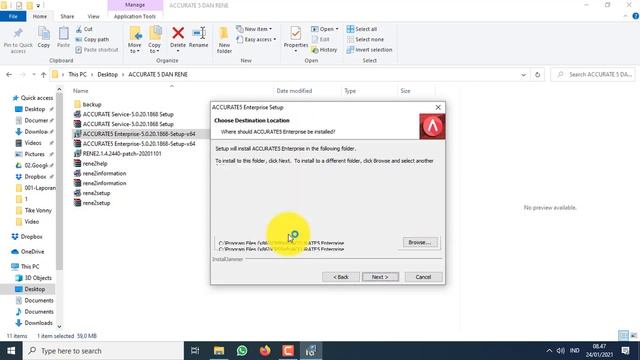Open the Move to menu
640x360 pixels.
tap(135, 40)
